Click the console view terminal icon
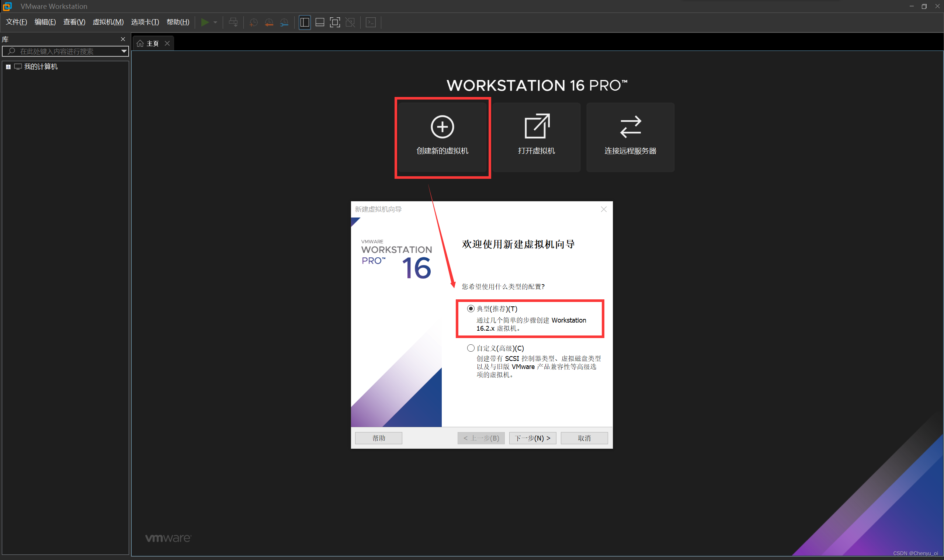The image size is (944, 560). [x=371, y=22]
